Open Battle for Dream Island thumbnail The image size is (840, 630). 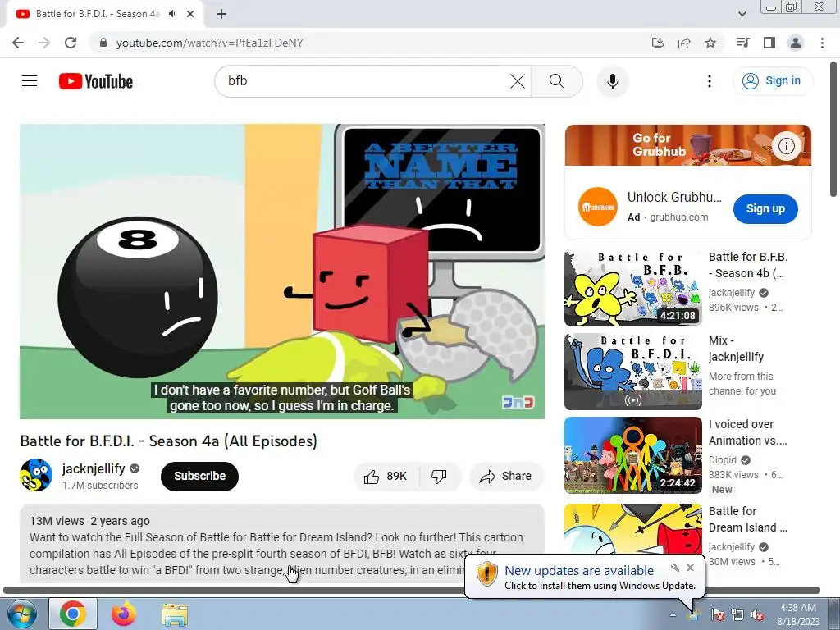coord(632,529)
